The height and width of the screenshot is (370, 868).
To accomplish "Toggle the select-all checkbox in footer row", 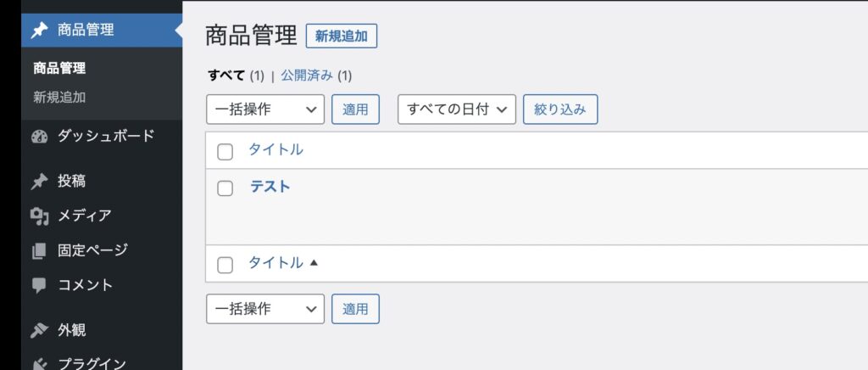I will 225,265.
